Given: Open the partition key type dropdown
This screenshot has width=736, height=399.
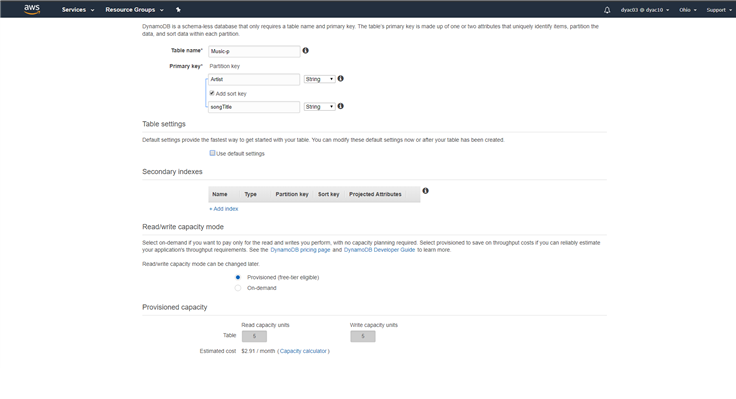Looking at the screenshot, I should [x=319, y=79].
